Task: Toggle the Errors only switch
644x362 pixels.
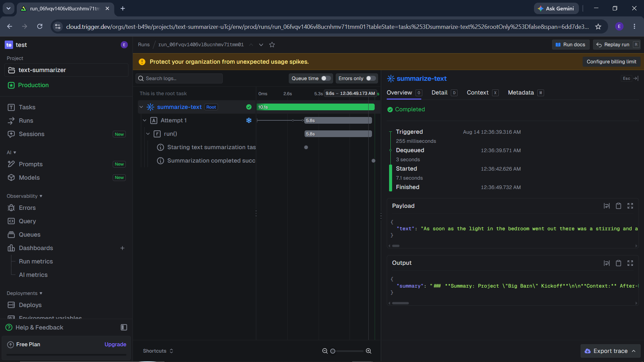Action: tap(371, 78)
